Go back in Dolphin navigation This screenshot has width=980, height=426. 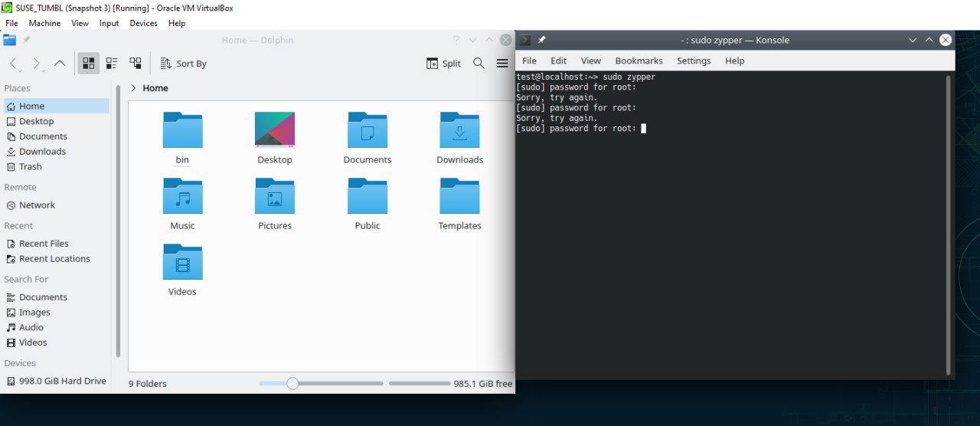coord(14,64)
